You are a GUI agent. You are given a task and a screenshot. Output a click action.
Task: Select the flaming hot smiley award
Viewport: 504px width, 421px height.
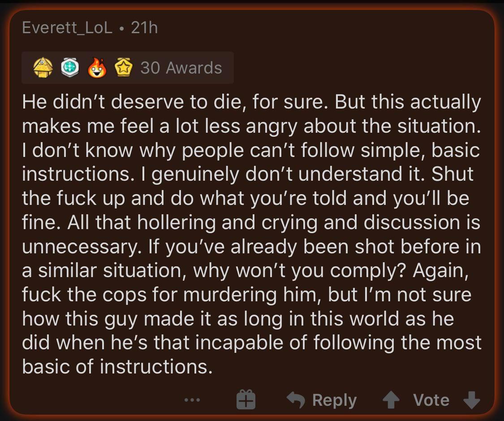tap(98, 68)
